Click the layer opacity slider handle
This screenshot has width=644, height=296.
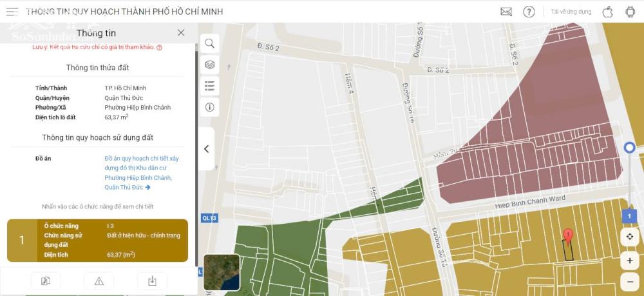pos(630,148)
